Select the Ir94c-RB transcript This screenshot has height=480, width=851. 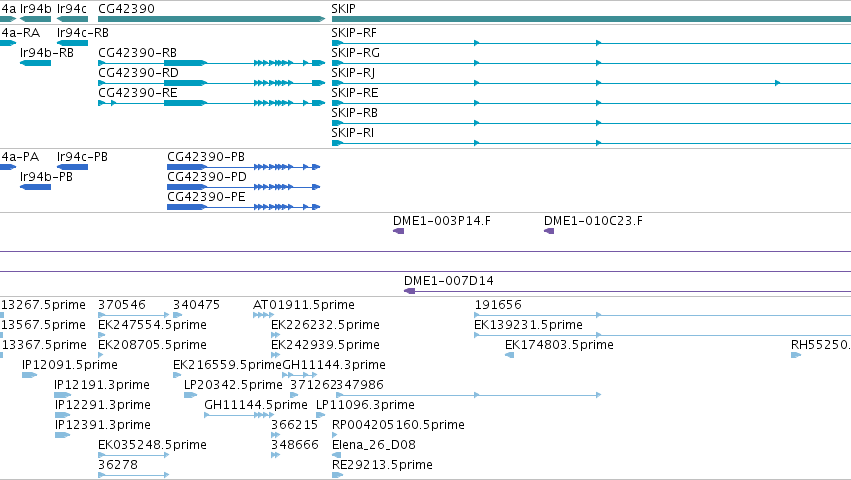pyautogui.click(x=72, y=43)
